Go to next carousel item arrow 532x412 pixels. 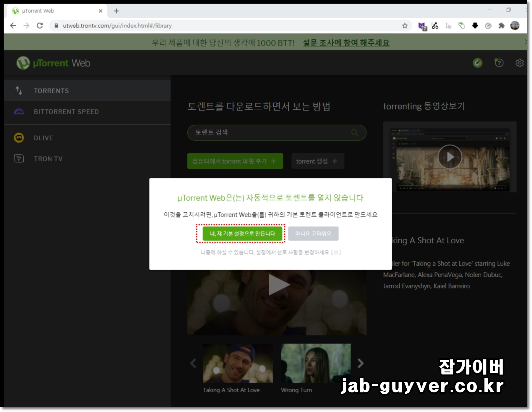coord(360,363)
